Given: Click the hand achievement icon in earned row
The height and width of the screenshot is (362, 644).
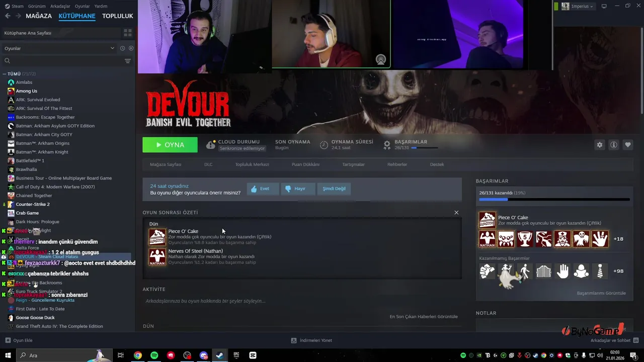Looking at the screenshot, I should point(600,239).
